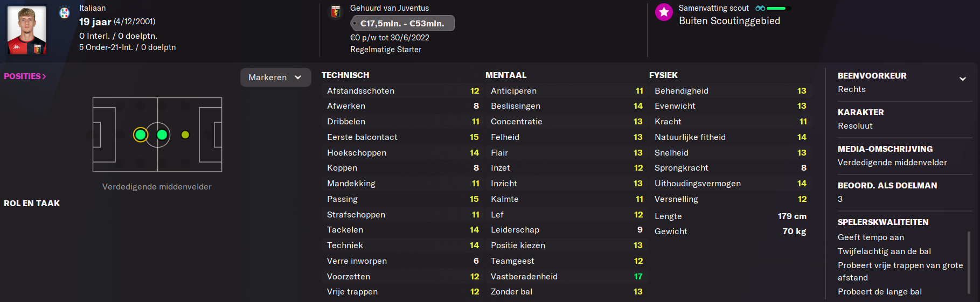Select the central midfield green position dot
The image size is (980, 302).
[x=162, y=135]
